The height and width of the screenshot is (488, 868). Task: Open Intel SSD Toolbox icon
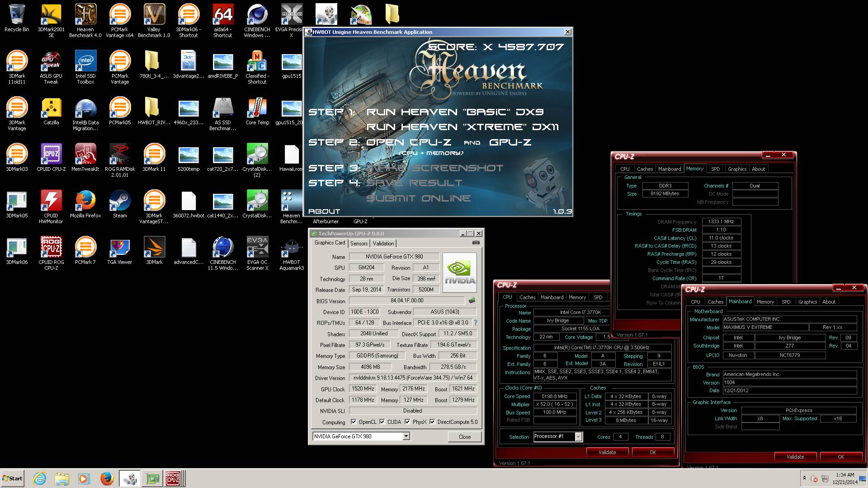coord(85,67)
